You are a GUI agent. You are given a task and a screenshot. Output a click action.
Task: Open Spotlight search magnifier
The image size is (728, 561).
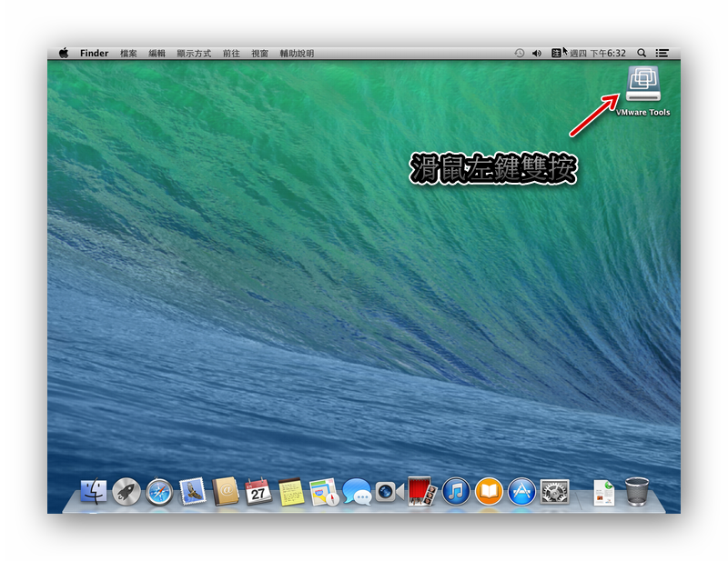[642, 54]
